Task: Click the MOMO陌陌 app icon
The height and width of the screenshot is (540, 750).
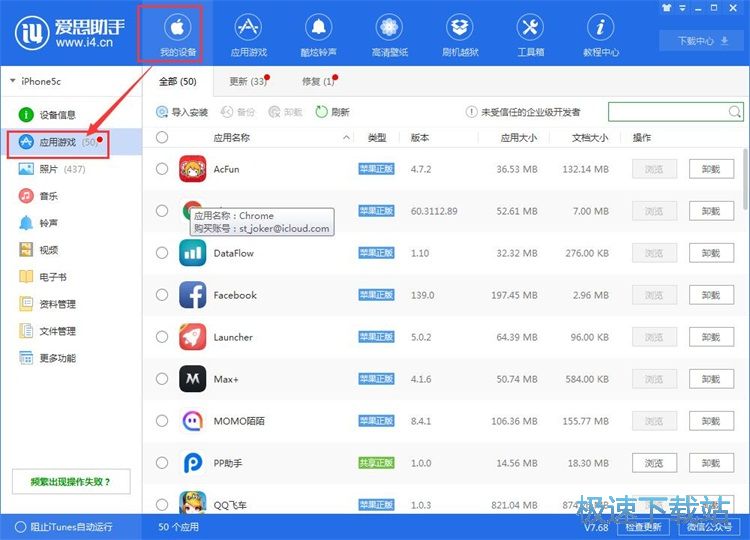Action: (x=192, y=421)
